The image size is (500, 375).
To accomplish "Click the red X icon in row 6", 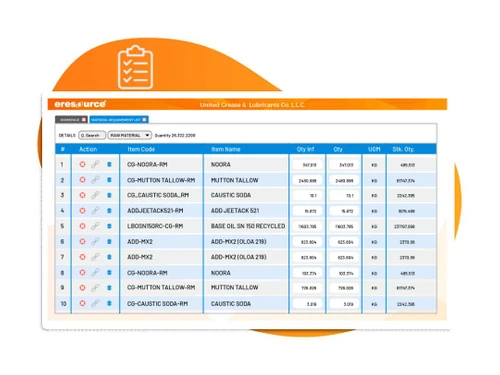I will click(x=82, y=242).
